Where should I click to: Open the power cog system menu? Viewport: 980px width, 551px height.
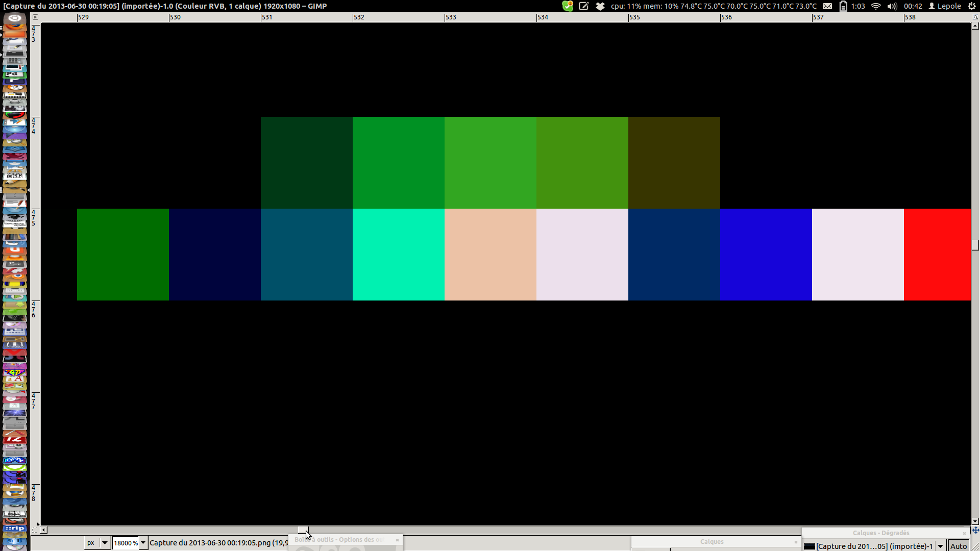pyautogui.click(x=972, y=6)
